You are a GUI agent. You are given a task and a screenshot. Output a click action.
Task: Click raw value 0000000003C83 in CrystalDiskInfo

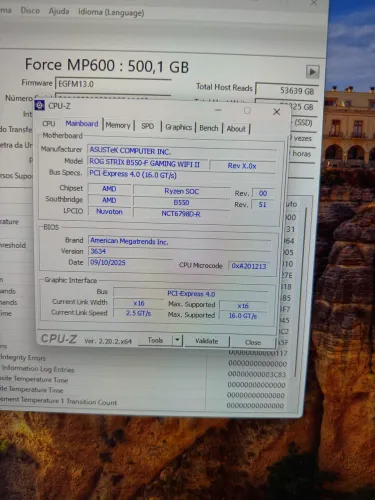pyautogui.click(x=257, y=374)
